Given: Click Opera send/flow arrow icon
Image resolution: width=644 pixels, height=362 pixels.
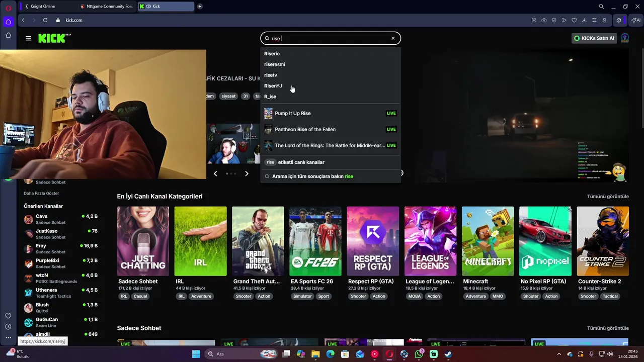Looking at the screenshot, I should 564,20.
